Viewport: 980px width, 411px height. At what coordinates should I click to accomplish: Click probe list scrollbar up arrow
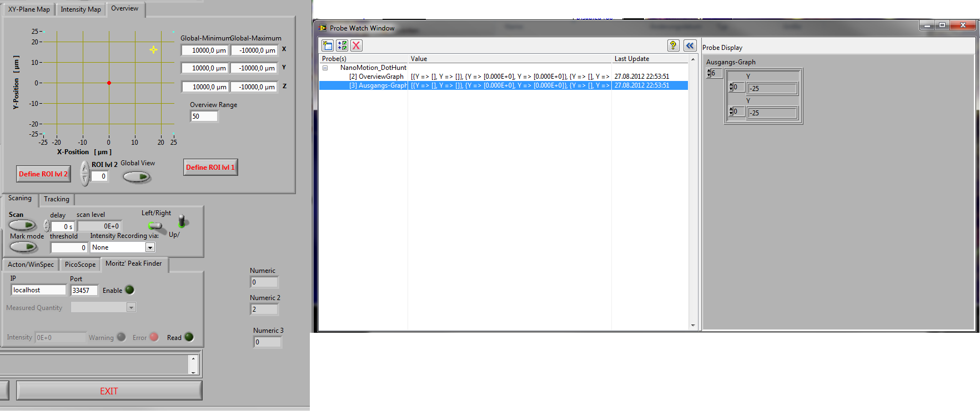(x=692, y=59)
